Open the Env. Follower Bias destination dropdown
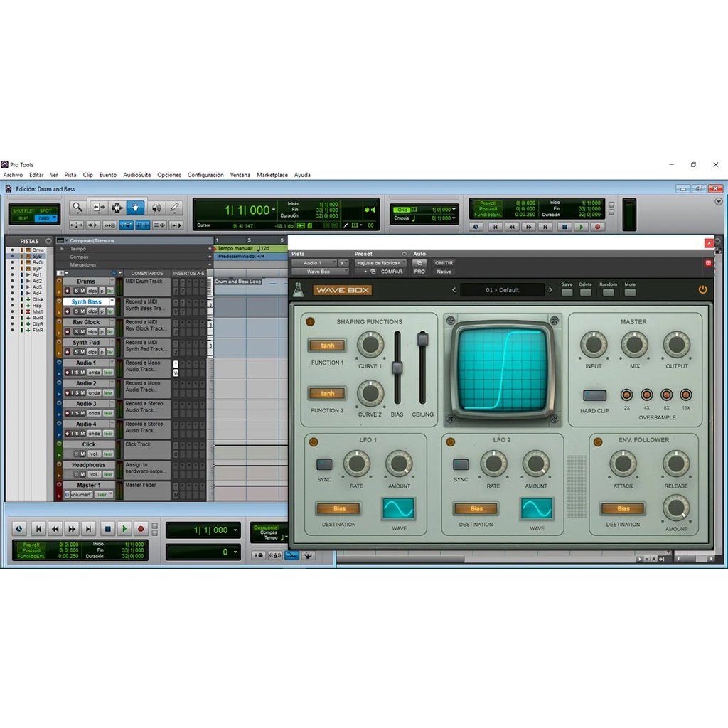Image resolution: width=728 pixels, height=728 pixels. point(623,509)
